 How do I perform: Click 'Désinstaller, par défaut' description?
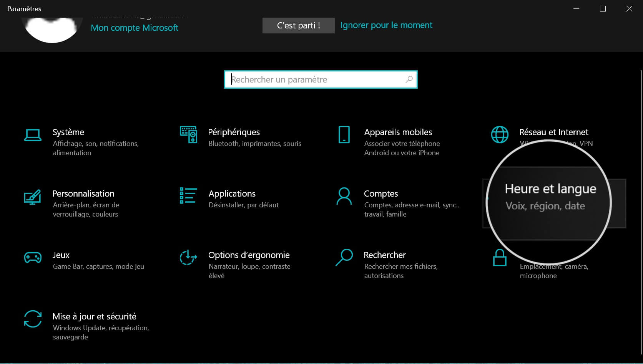click(244, 205)
